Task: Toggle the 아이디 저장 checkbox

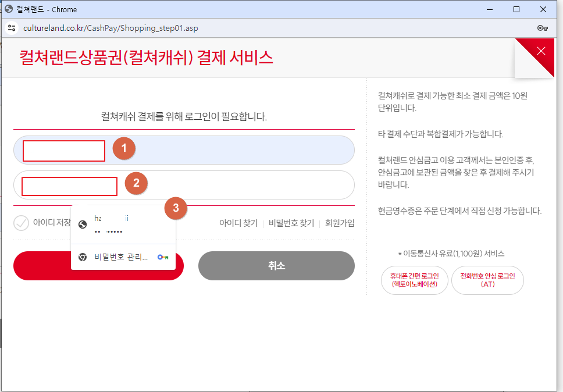Action: point(21,223)
